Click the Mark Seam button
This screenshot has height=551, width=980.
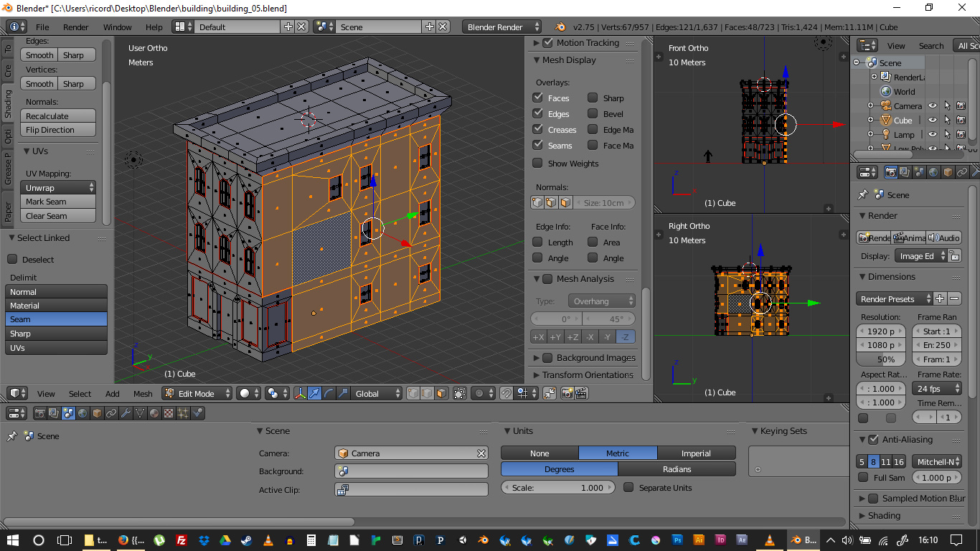(60, 202)
